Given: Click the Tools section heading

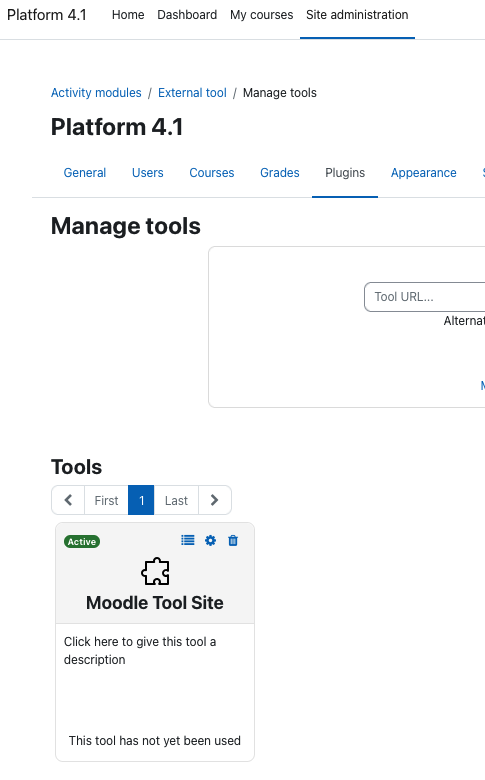Looking at the screenshot, I should click(77, 467).
